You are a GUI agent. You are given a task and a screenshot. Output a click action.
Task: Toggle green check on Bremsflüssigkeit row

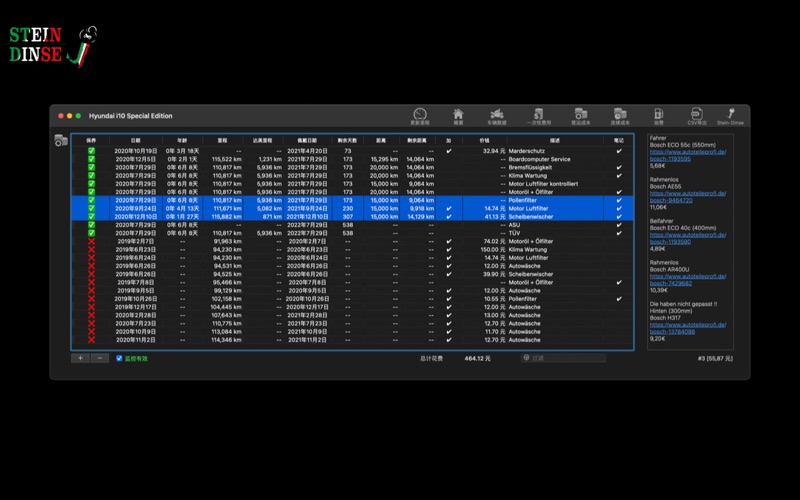91,167
